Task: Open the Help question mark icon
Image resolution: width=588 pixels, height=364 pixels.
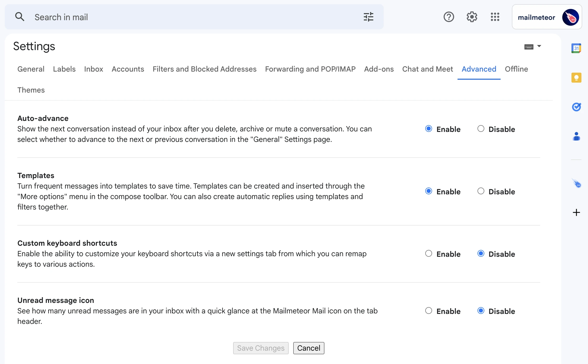Action: click(449, 17)
